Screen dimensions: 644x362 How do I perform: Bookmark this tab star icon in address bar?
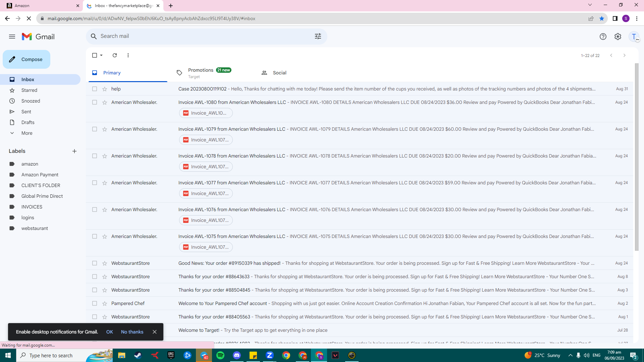pos(602,18)
